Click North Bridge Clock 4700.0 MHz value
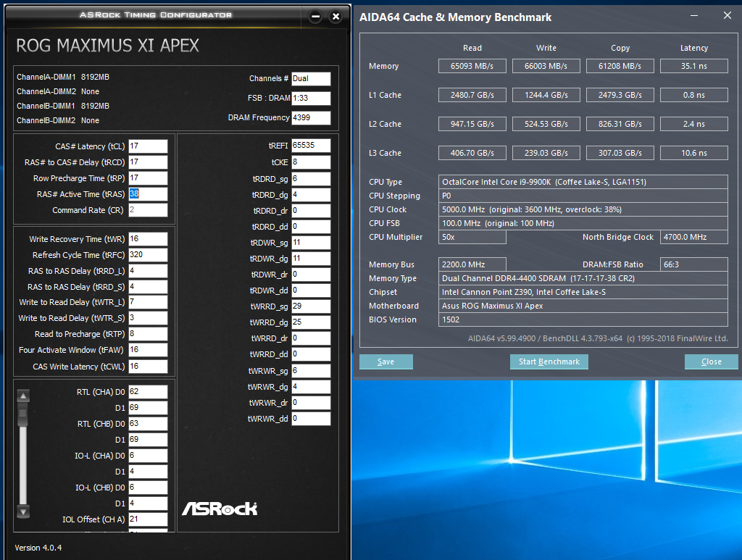The height and width of the screenshot is (560, 742). click(x=694, y=238)
